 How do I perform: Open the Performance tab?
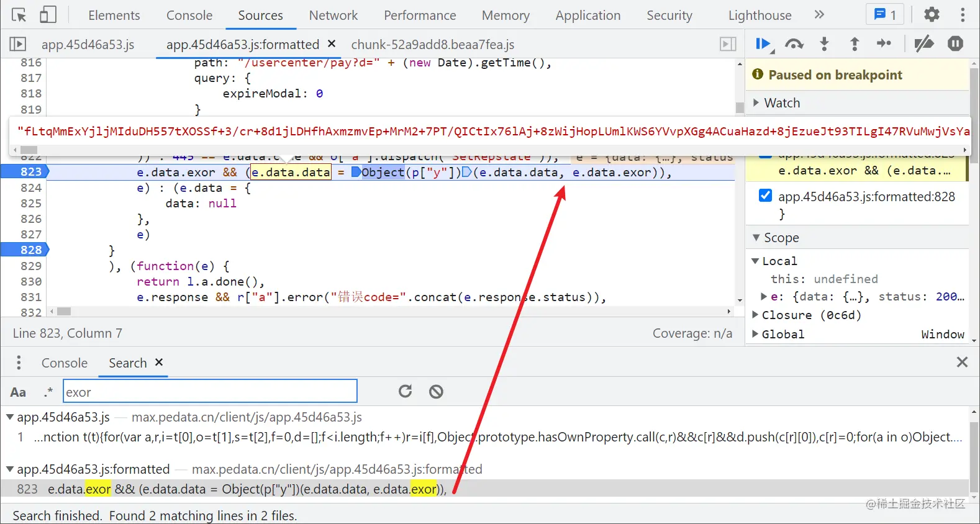(x=420, y=15)
